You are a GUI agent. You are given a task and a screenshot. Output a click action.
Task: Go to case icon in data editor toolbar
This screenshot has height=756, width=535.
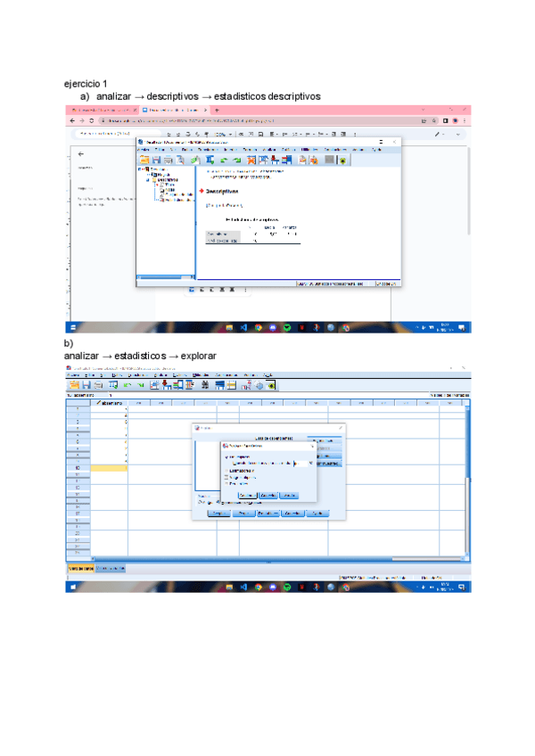coord(154,385)
